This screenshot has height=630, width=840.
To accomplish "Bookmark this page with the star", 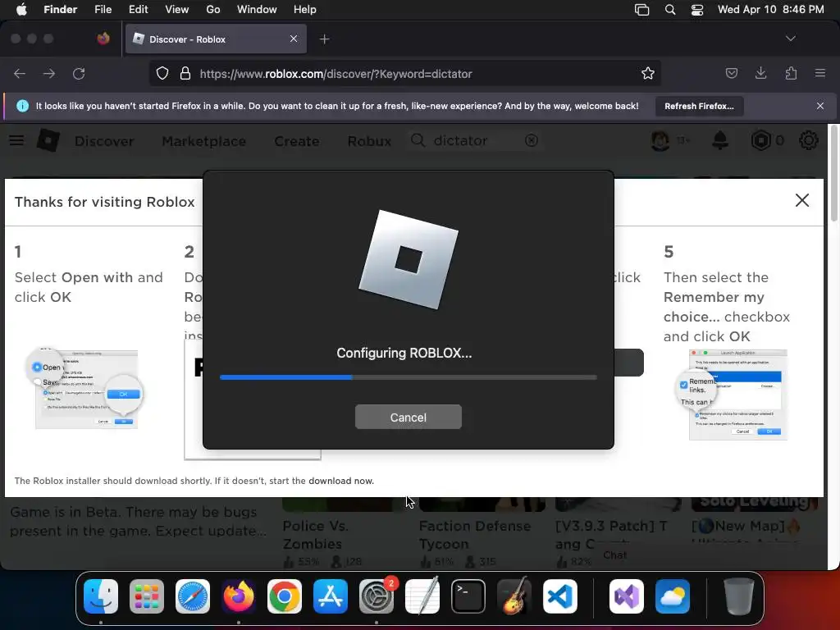I will pyautogui.click(x=648, y=73).
